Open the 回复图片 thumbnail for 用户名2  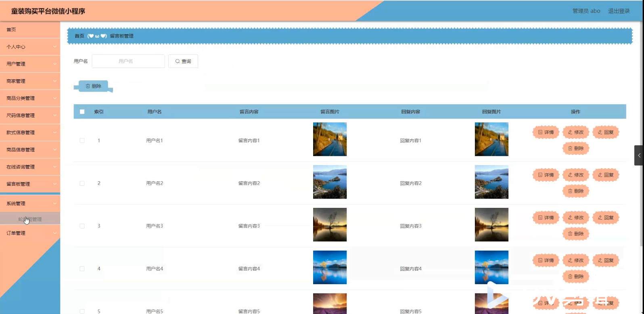pyautogui.click(x=491, y=182)
